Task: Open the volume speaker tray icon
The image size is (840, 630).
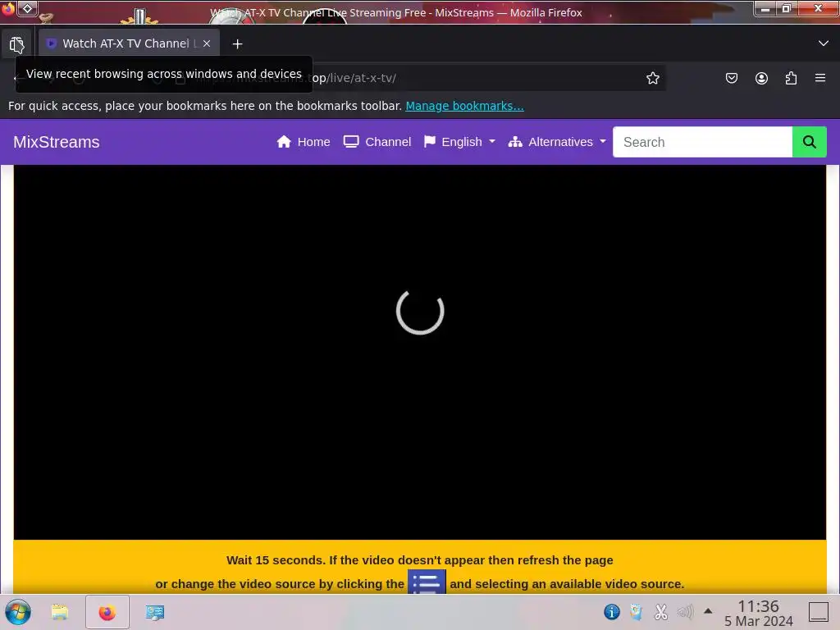Action: point(685,612)
